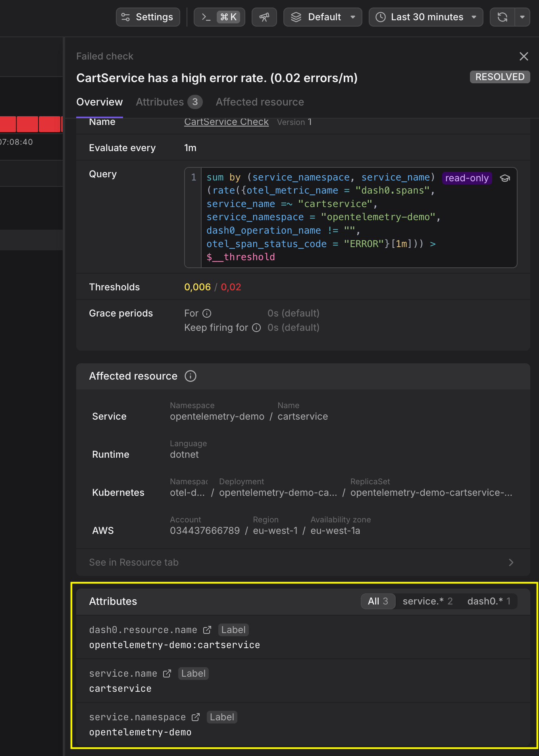Click the info icon beside Keep firing for

point(257,328)
